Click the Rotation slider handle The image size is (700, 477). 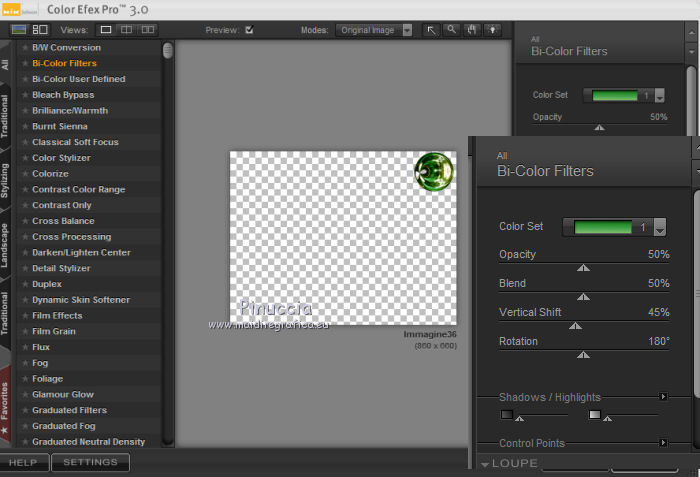583,355
